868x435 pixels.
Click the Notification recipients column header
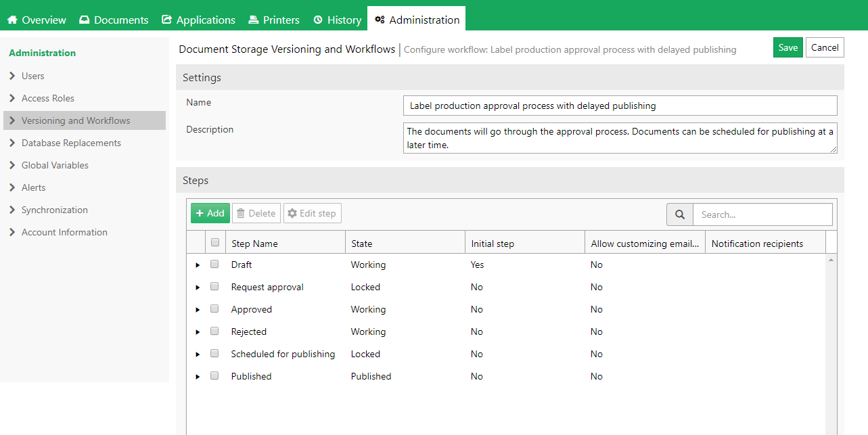(x=765, y=243)
